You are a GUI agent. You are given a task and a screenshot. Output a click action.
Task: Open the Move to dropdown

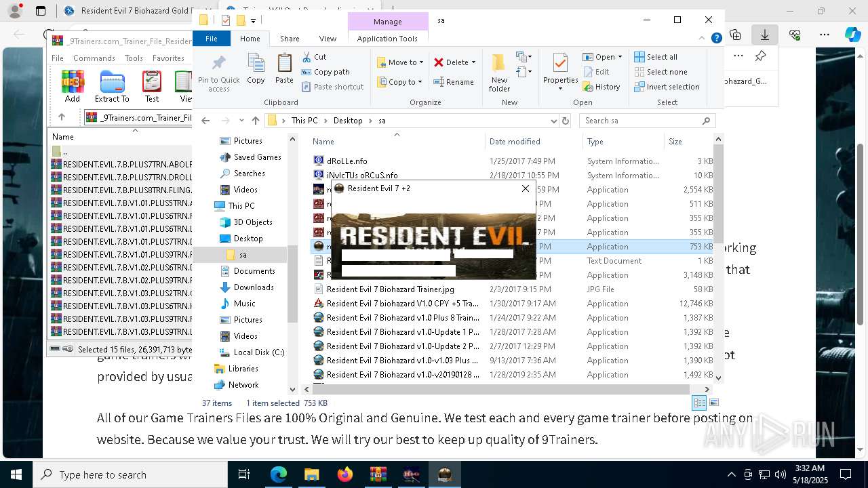[x=400, y=62]
